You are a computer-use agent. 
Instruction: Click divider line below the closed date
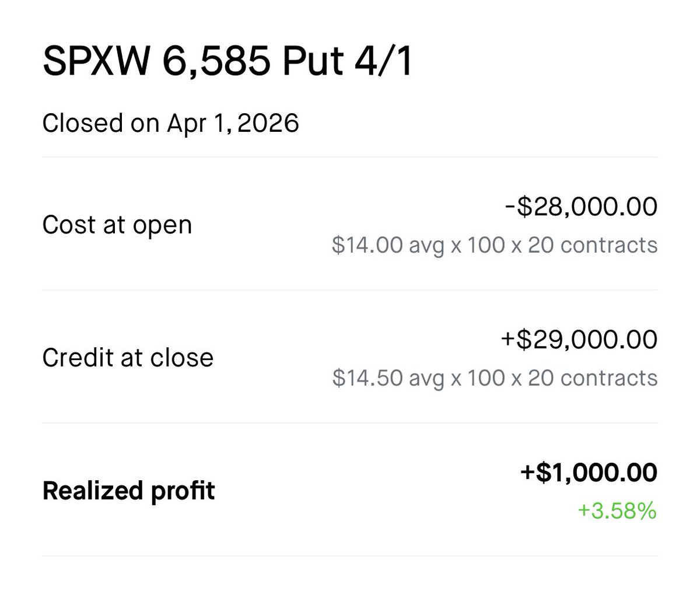pyautogui.click(x=350, y=157)
